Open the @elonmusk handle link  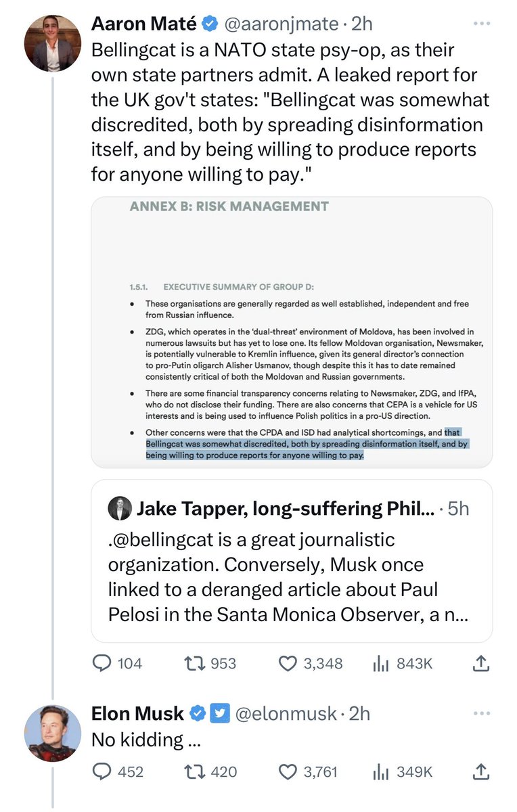pos(287,713)
